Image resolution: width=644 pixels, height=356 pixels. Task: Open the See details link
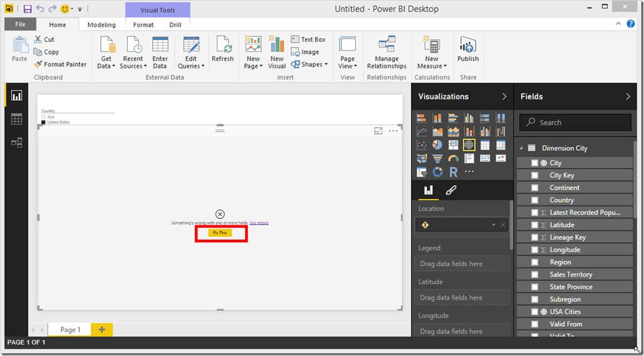tap(259, 223)
